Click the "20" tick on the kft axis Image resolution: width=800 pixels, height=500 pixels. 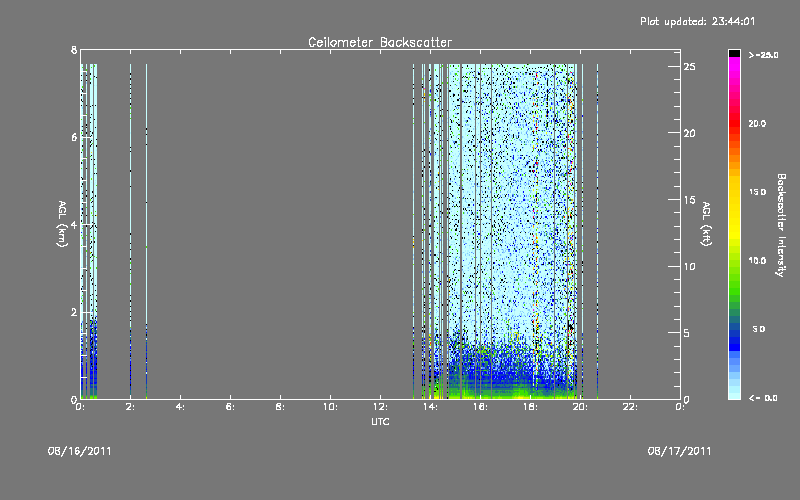(x=689, y=133)
